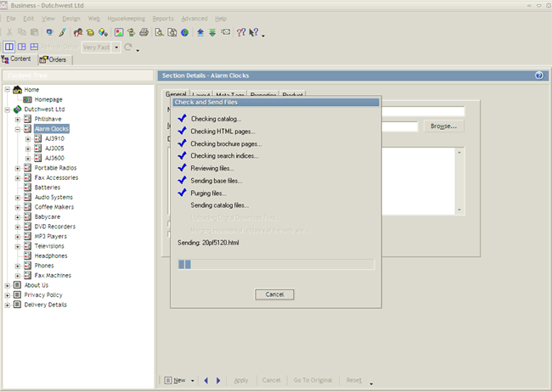The width and height of the screenshot is (552, 392).
Task: Click the Browse... button
Action: (443, 126)
